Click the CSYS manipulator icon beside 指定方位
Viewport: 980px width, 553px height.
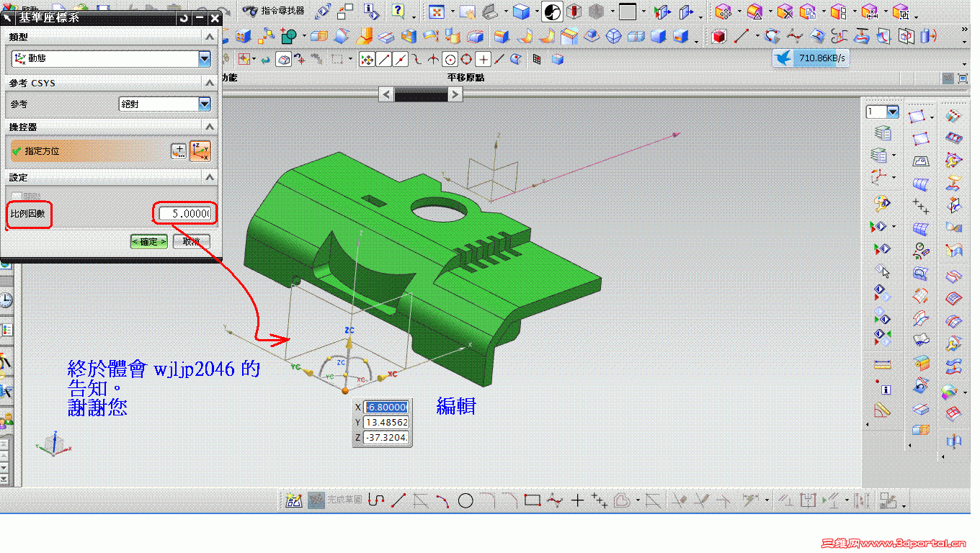(x=200, y=150)
